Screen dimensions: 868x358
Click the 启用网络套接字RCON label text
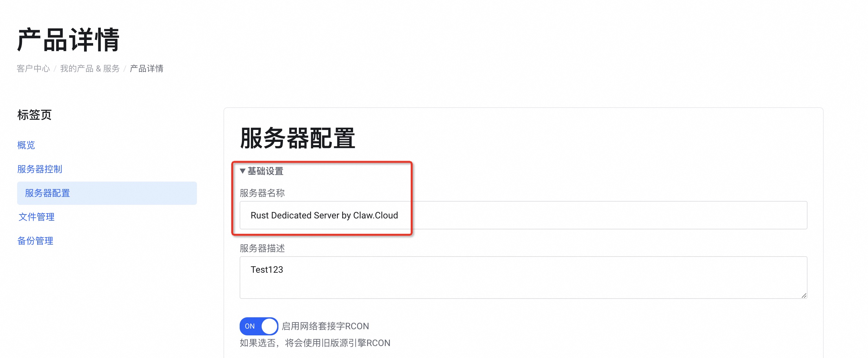point(325,326)
